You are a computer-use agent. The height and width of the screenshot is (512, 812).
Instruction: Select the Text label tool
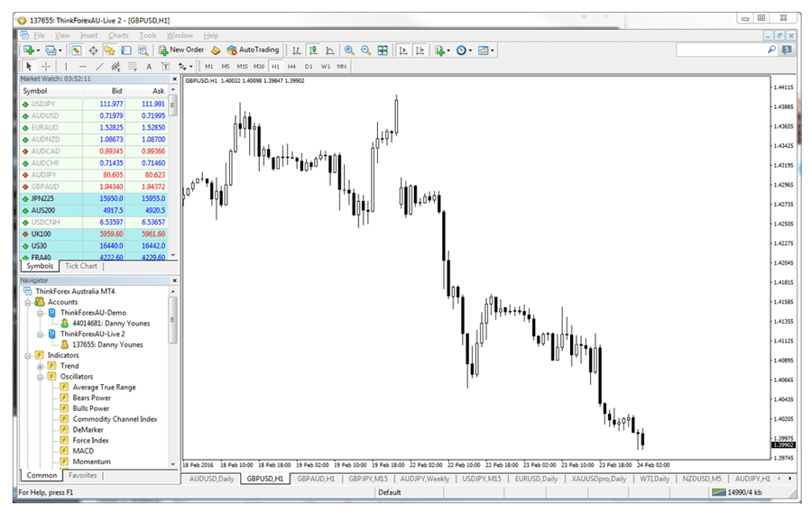point(149,67)
